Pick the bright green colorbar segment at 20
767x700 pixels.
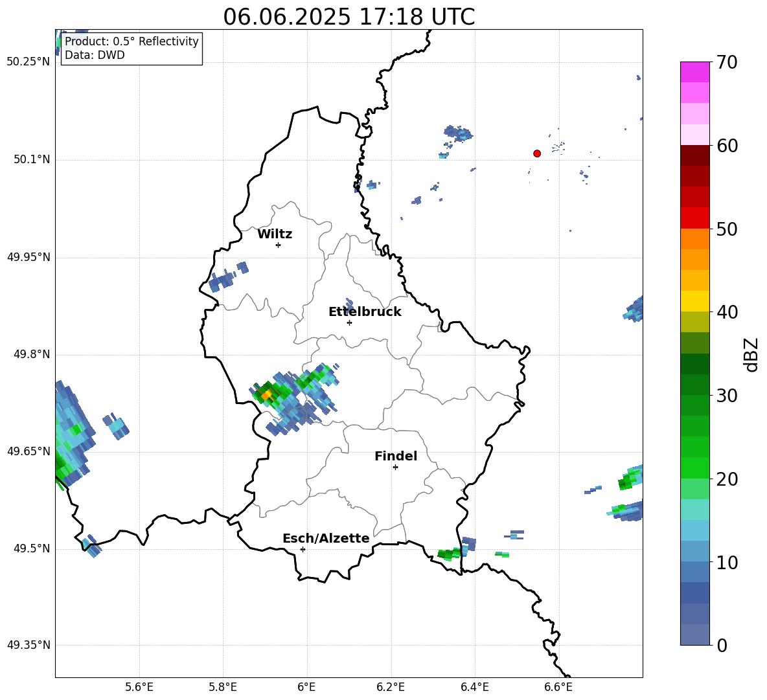[694, 468]
